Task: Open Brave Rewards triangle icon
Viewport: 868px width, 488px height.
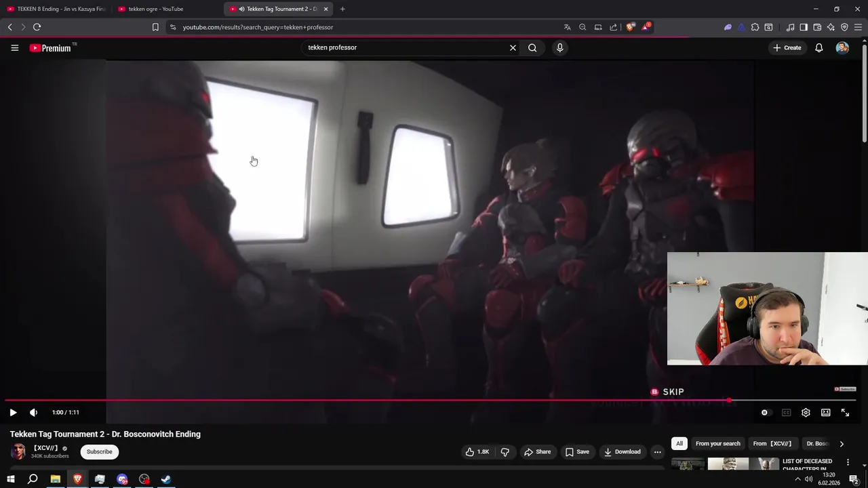Action: (x=646, y=27)
